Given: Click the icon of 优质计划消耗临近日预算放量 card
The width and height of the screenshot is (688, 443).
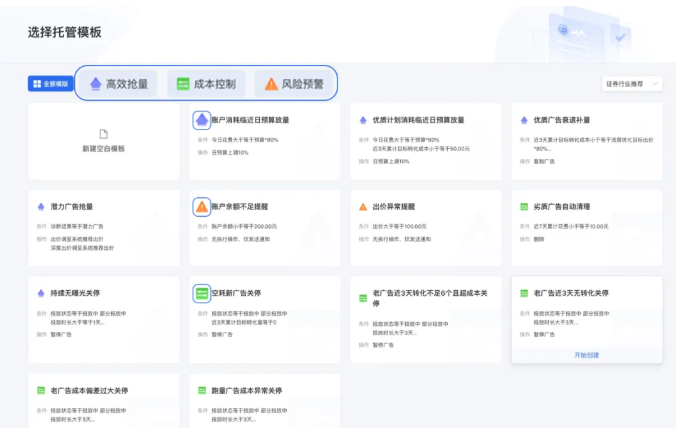Looking at the screenshot, I should pos(363,120).
